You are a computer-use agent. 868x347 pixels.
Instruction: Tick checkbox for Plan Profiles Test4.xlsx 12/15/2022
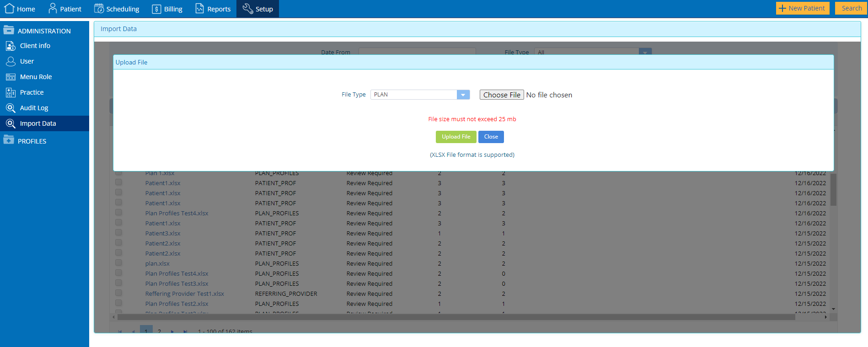118,273
